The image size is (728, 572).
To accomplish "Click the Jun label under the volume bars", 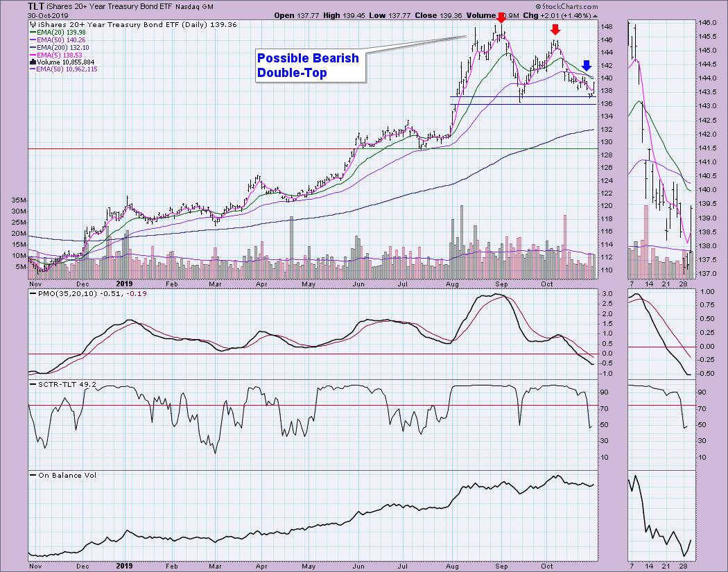I will click(358, 284).
